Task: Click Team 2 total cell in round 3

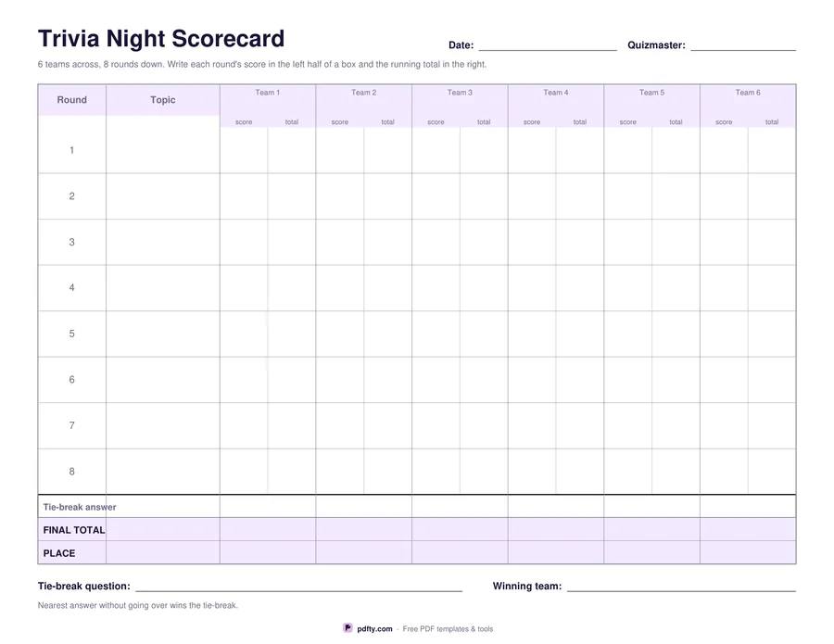Action: coord(387,242)
